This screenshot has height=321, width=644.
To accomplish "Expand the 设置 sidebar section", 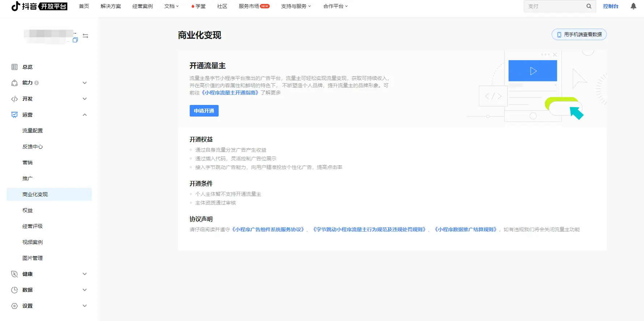I will click(x=84, y=306).
